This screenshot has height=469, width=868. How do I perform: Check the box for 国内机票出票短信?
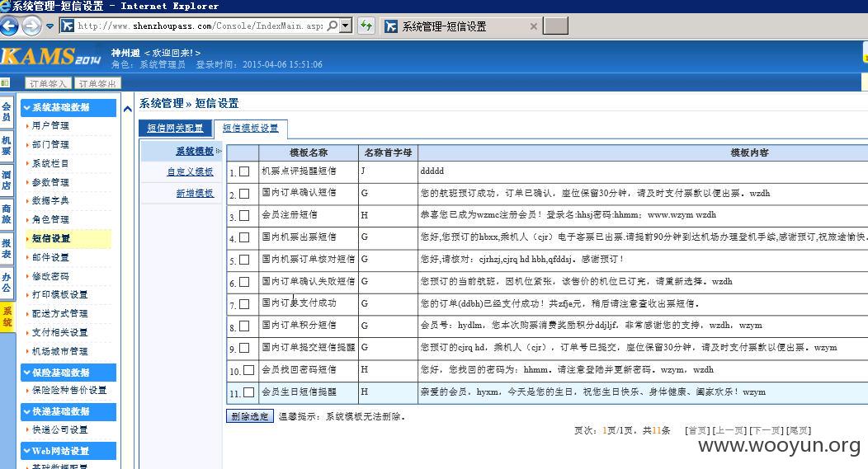coord(244,238)
